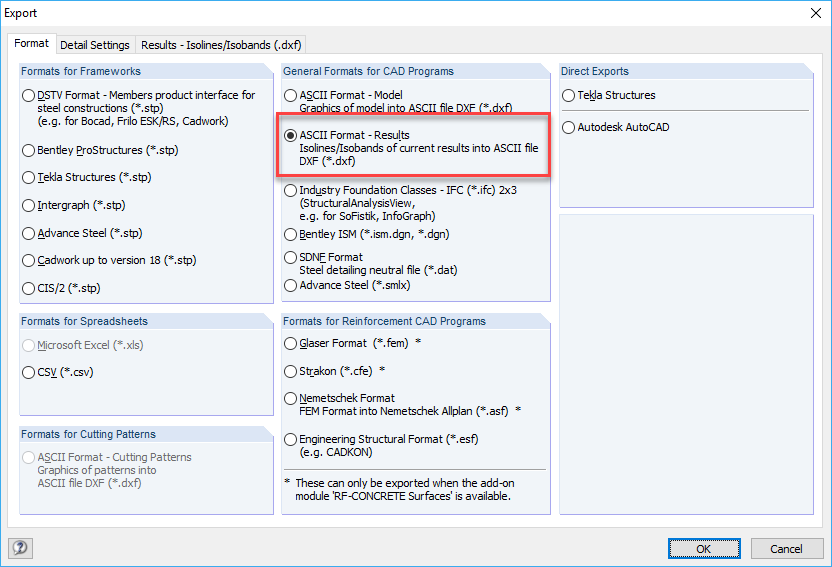Select DSTV Format radio option

tap(29, 96)
